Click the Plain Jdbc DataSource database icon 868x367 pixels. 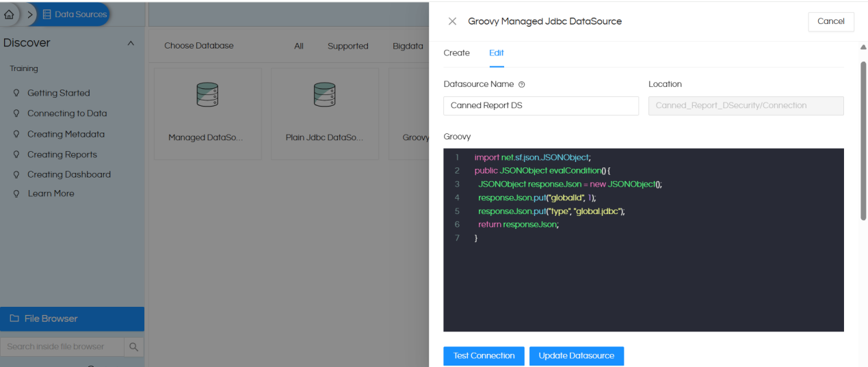coord(324,94)
